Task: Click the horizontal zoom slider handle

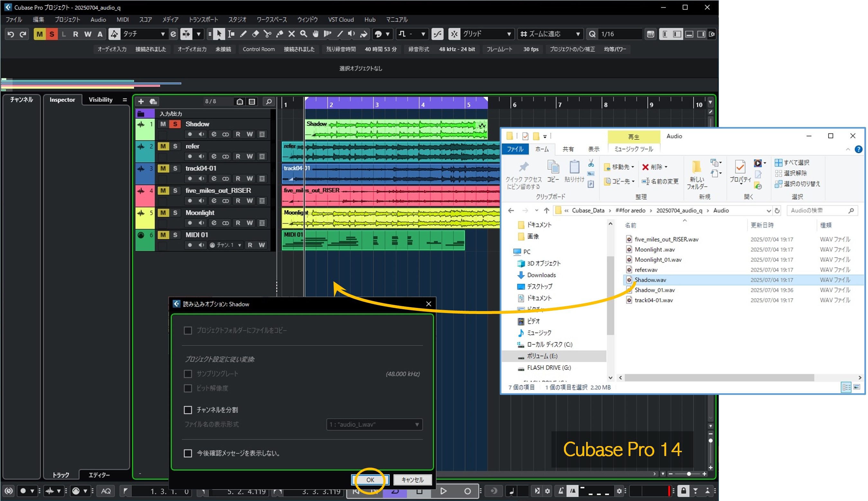Action: click(689, 474)
